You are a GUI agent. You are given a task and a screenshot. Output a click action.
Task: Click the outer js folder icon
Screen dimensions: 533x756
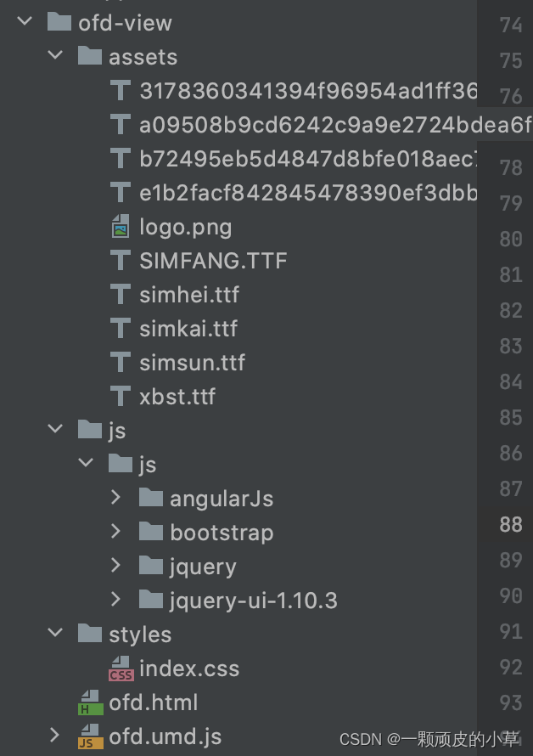90,429
